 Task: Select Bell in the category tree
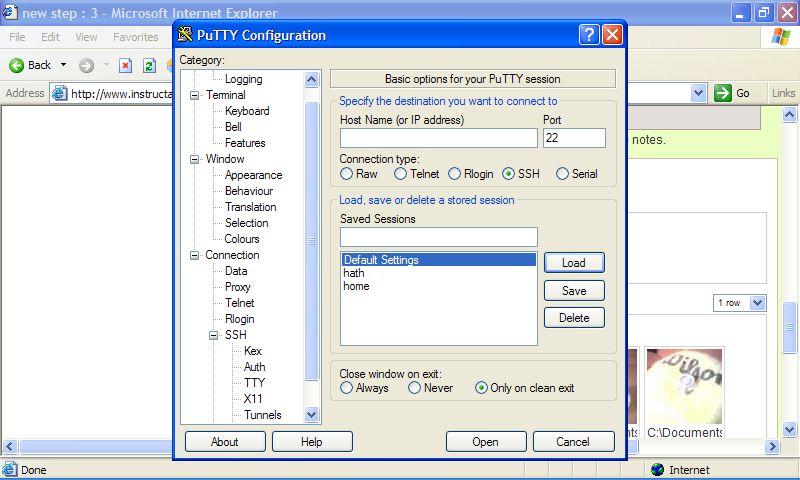(x=233, y=127)
